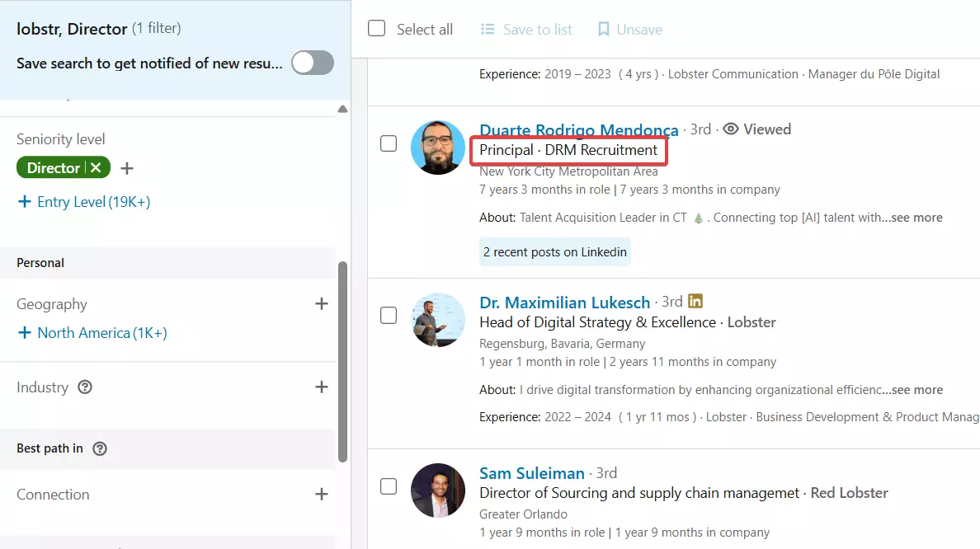
Task: Click DRM Recruitment company name
Action: pos(601,150)
